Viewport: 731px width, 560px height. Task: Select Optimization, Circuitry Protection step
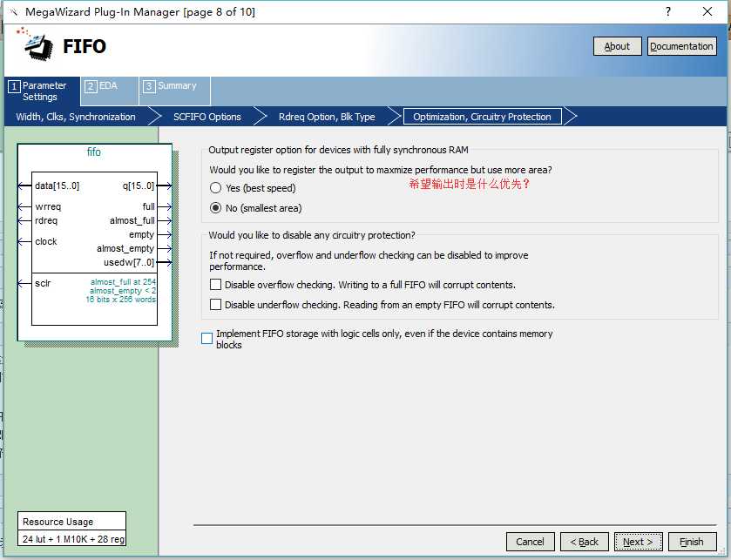click(482, 117)
